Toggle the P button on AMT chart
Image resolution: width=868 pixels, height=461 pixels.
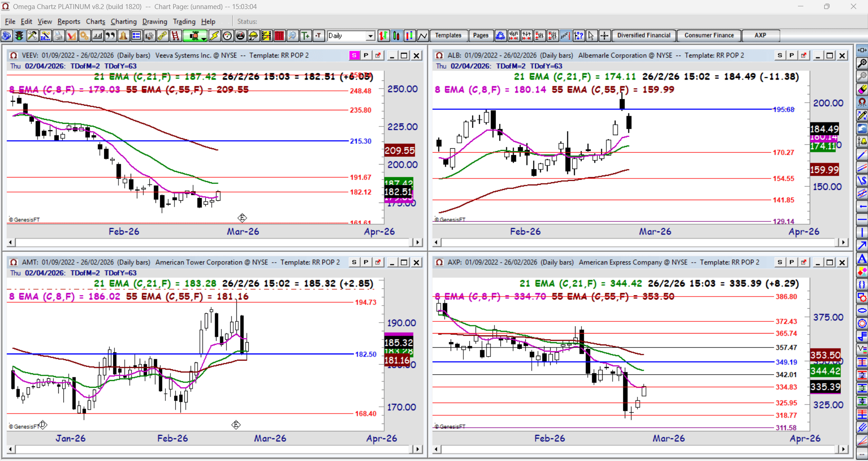click(x=366, y=262)
